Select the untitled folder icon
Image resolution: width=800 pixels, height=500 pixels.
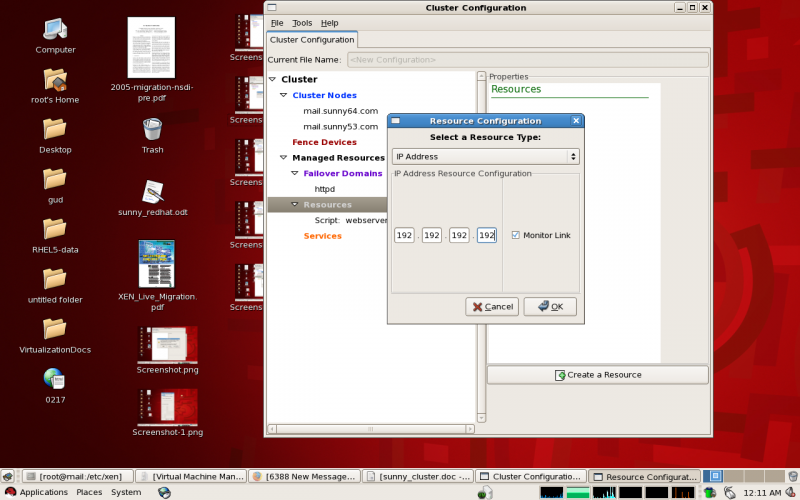(x=55, y=280)
